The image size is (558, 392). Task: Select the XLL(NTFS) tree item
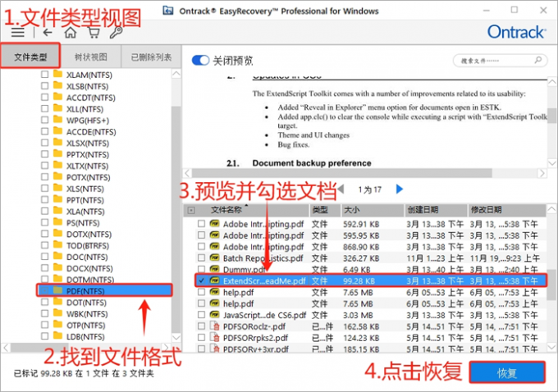point(85,109)
